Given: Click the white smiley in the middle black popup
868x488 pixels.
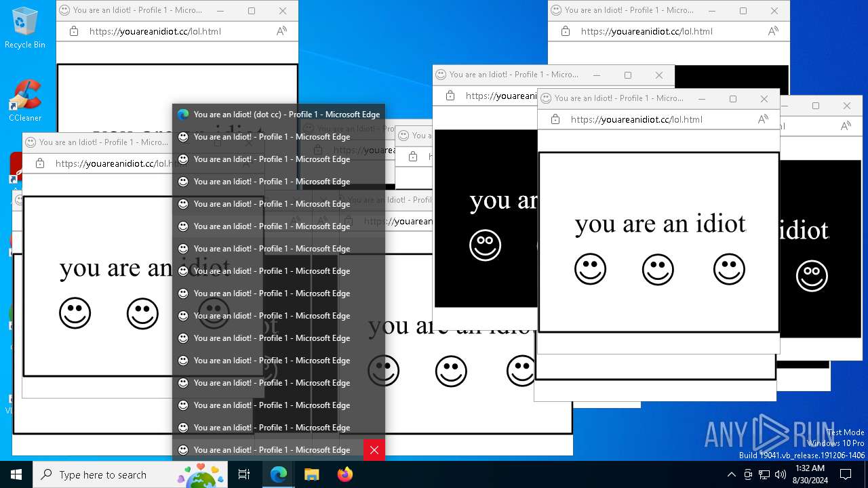Looking at the screenshot, I should pos(485,245).
